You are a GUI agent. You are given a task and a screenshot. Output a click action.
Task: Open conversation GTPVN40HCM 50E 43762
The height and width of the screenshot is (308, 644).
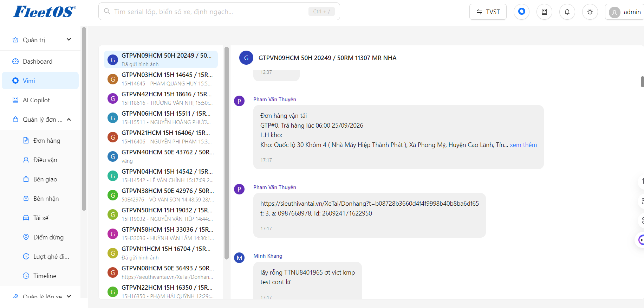(x=161, y=156)
